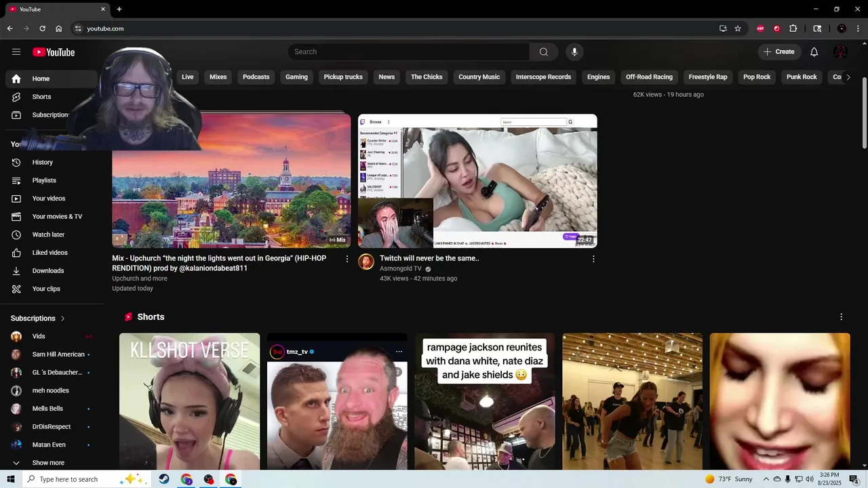This screenshot has width=868, height=488.
Task: Click the taskbar search box
Action: click(x=87, y=479)
